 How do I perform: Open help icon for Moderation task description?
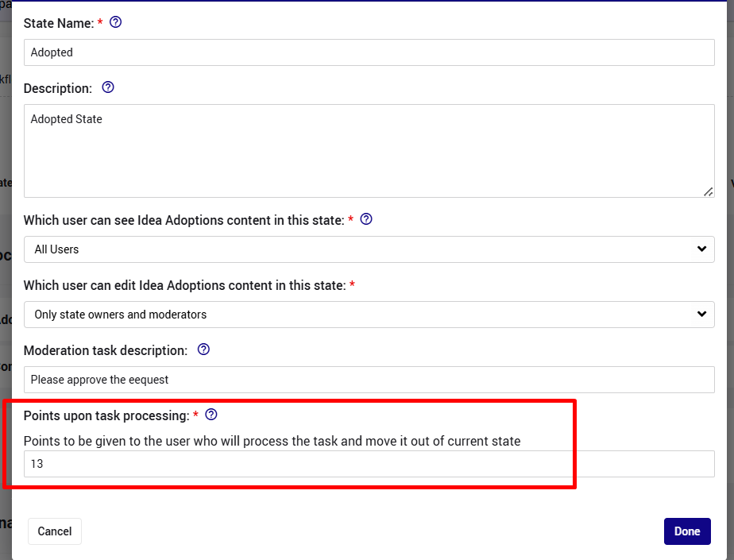tap(203, 349)
